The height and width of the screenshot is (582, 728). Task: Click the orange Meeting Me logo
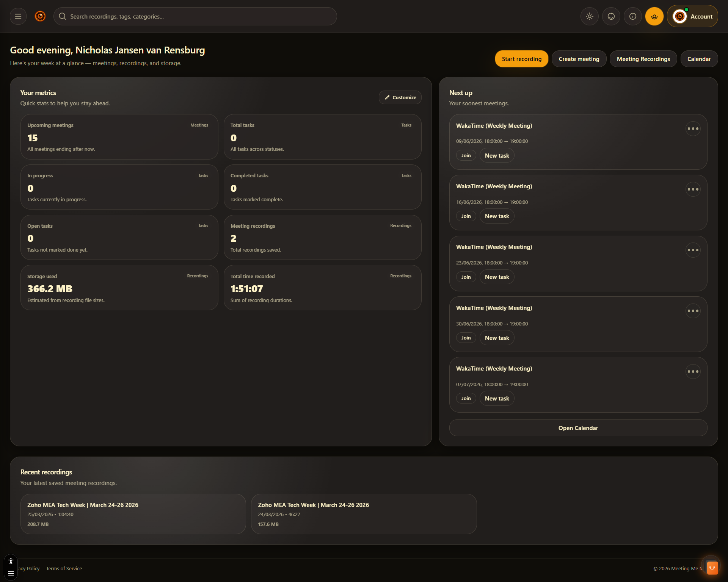[x=40, y=16]
